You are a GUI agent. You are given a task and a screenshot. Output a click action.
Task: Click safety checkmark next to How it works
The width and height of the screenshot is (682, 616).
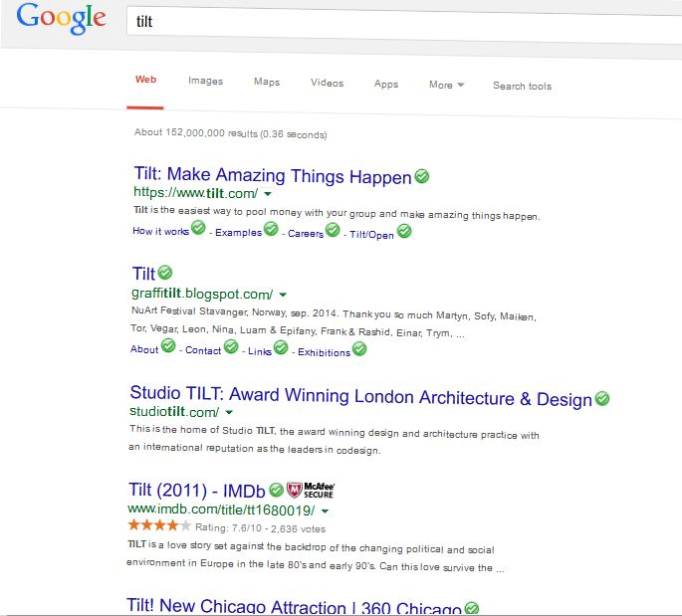tap(198, 227)
